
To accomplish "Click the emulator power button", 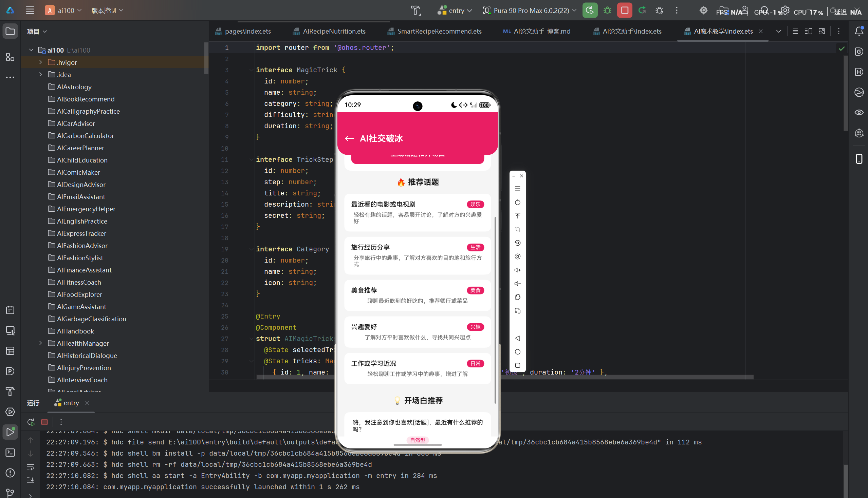I will (518, 202).
